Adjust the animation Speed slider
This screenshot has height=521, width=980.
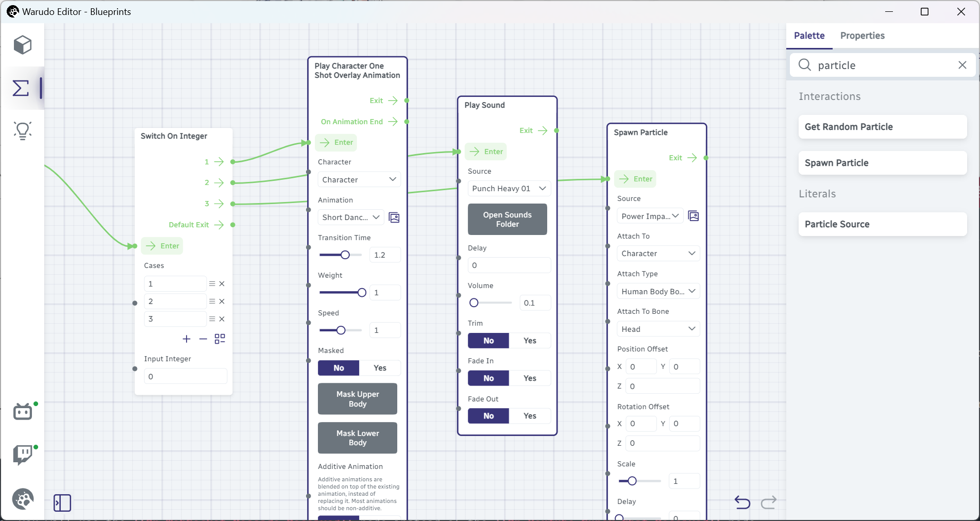pyautogui.click(x=340, y=330)
